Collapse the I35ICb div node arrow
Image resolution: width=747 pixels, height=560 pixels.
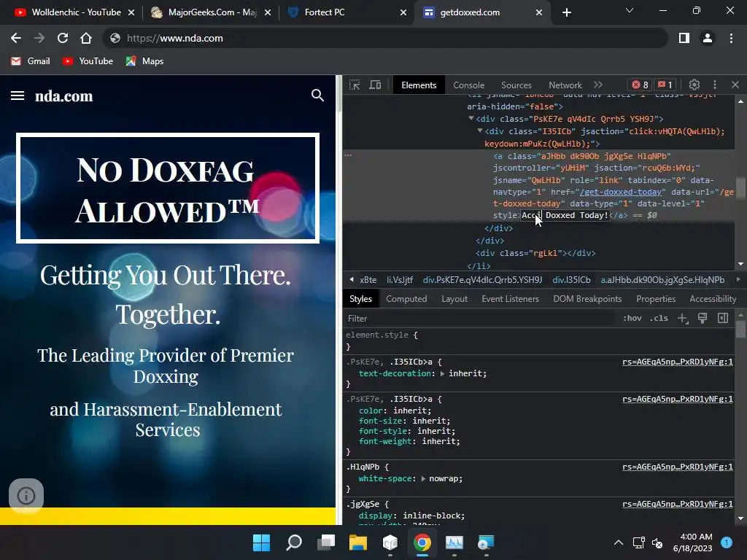click(480, 131)
